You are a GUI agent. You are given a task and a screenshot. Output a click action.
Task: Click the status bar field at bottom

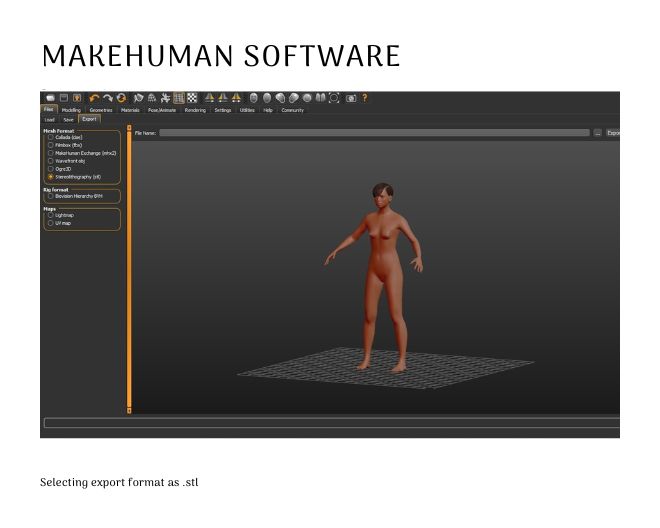coord(332,423)
